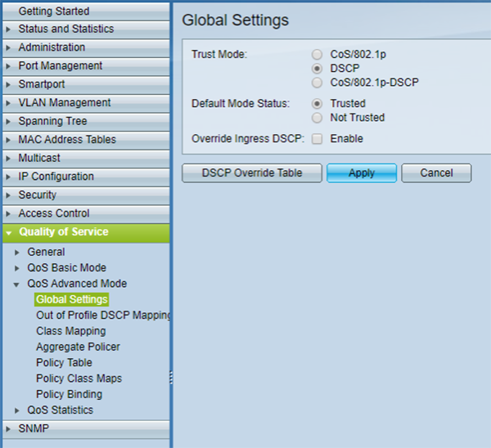The width and height of the screenshot is (491, 448).
Task: Open QoS Advanced Mode item
Action: point(77,284)
